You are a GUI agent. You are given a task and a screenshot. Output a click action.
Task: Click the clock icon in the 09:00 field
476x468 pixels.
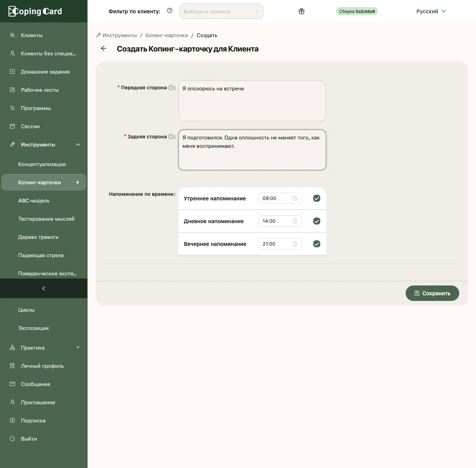tap(295, 198)
